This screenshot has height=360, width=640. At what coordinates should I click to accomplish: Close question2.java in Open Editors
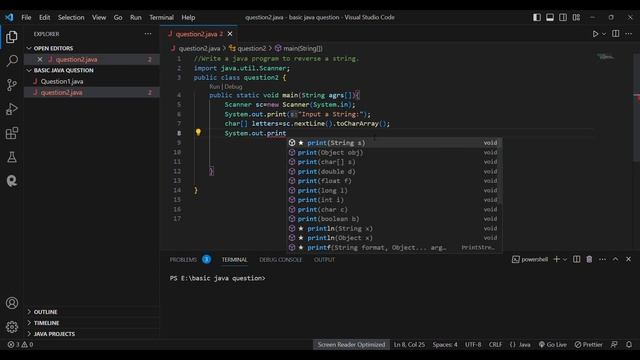(40, 60)
